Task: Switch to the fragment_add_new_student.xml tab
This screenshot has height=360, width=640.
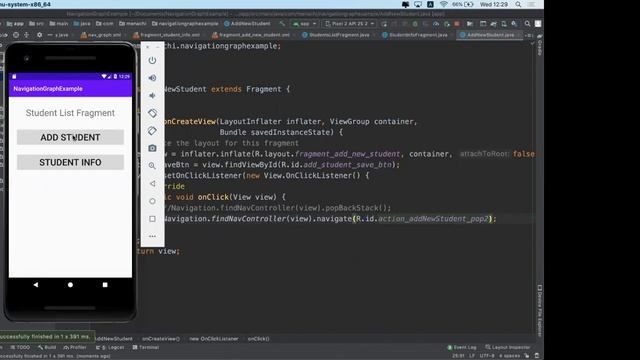Action: click(x=251, y=35)
